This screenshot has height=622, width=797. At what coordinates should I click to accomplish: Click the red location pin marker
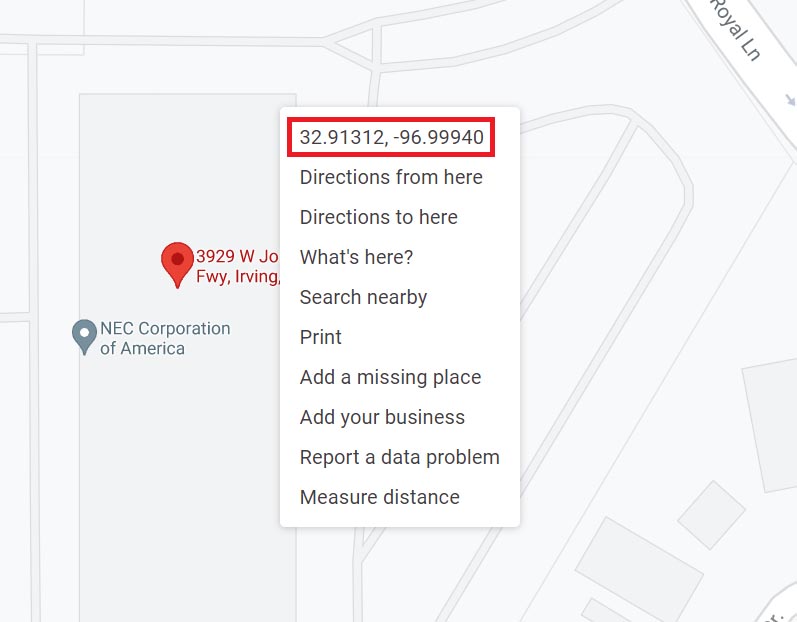click(177, 264)
